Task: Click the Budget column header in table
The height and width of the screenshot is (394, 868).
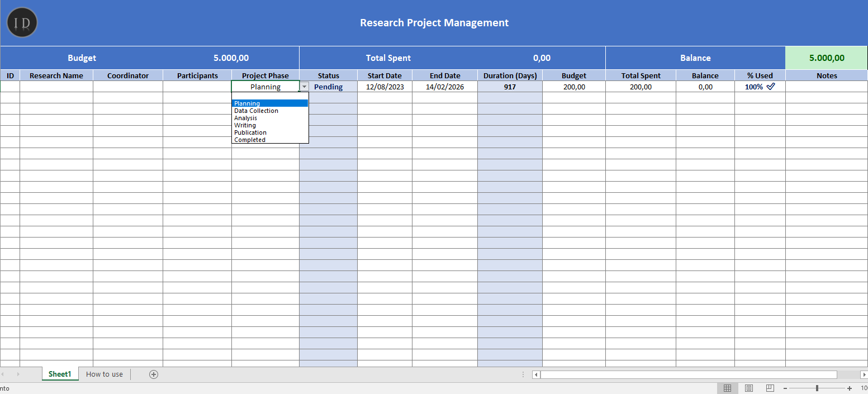Action: point(574,75)
